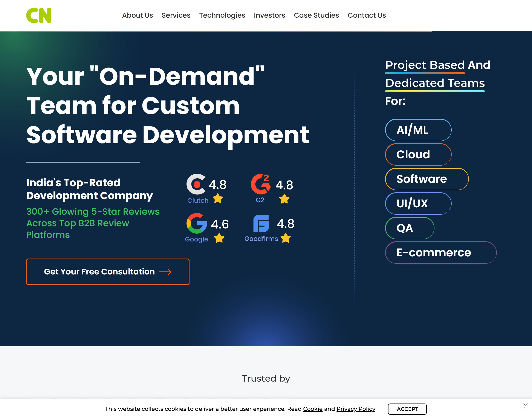The height and width of the screenshot is (419, 532).
Task: Click the Goodfirms rating logo
Action: tap(261, 223)
